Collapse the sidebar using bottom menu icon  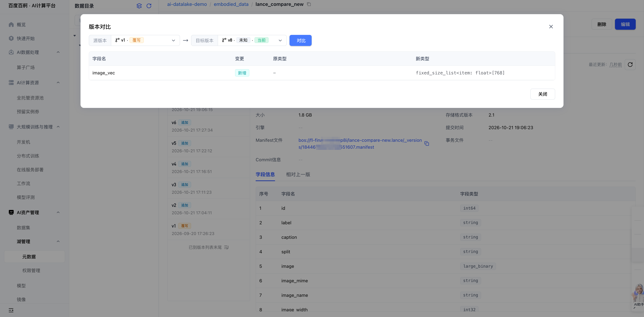[11, 310]
